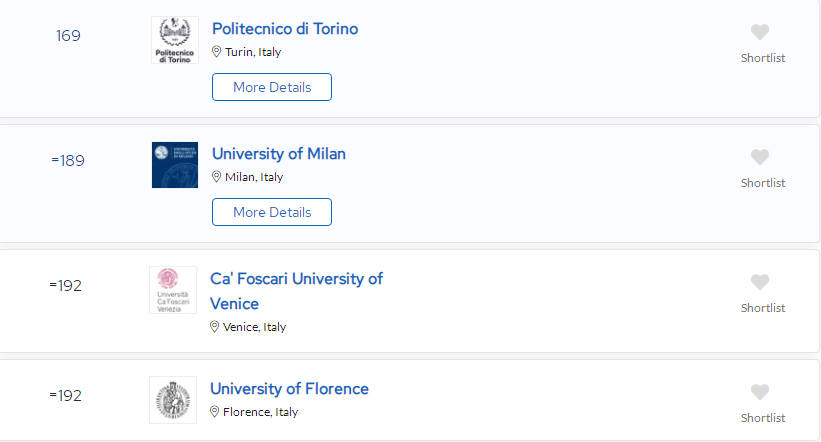This screenshot has width=821, height=442.
Task: Click University of Milan blue logo
Action: [175, 165]
